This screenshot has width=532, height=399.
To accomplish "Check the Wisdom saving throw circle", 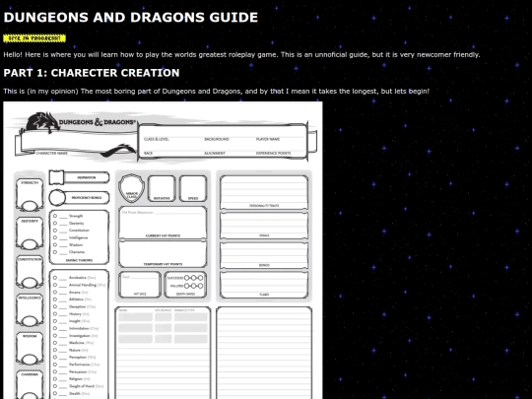I will pos(55,244).
